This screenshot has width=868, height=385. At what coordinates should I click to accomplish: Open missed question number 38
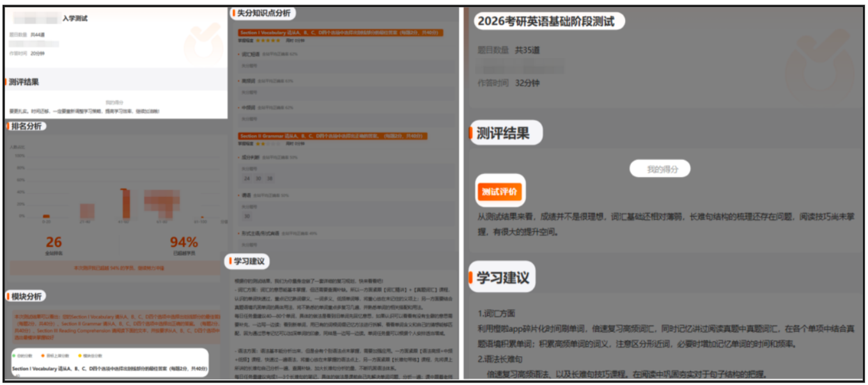point(270,178)
